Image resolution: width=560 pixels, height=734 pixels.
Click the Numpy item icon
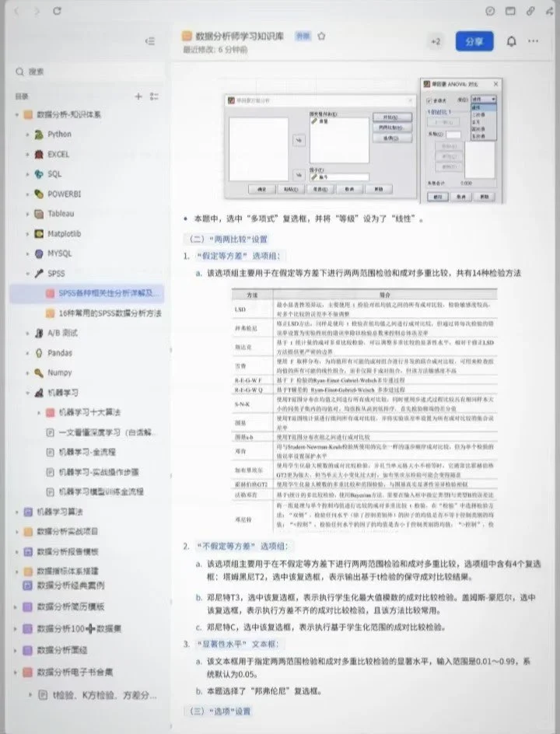pyautogui.click(x=39, y=372)
